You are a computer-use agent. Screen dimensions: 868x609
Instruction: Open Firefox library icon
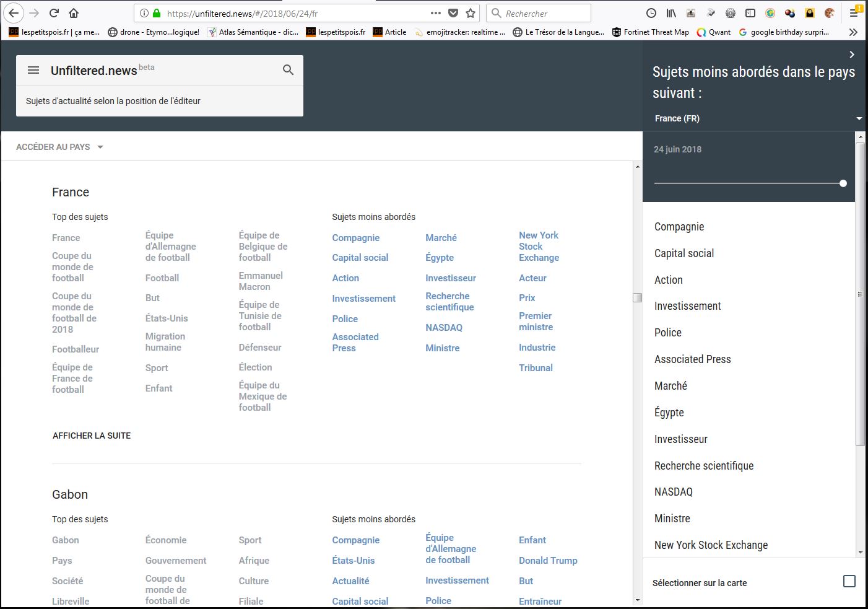click(x=671, y=13)
